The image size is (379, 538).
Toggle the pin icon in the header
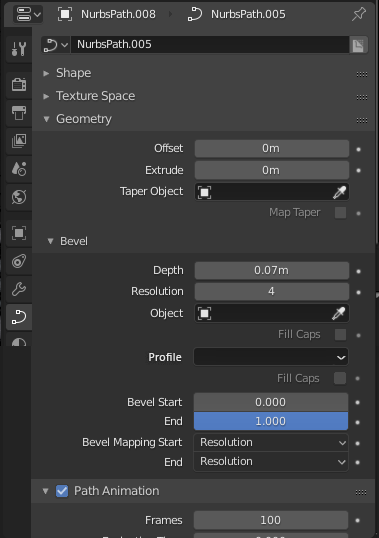point(359,14)
